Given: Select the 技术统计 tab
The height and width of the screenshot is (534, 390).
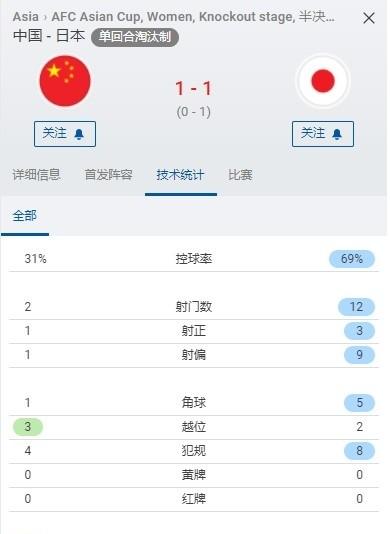Looking at the screenshot, I should [x=181, y=175].
